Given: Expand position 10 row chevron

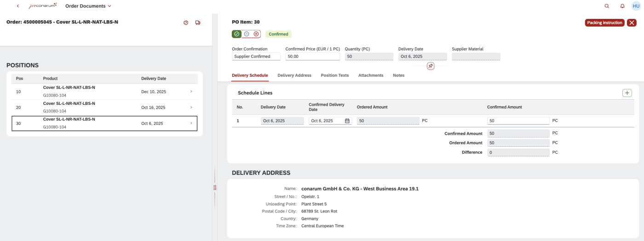Looking at the screenshot, I should [x=191, y=92].
